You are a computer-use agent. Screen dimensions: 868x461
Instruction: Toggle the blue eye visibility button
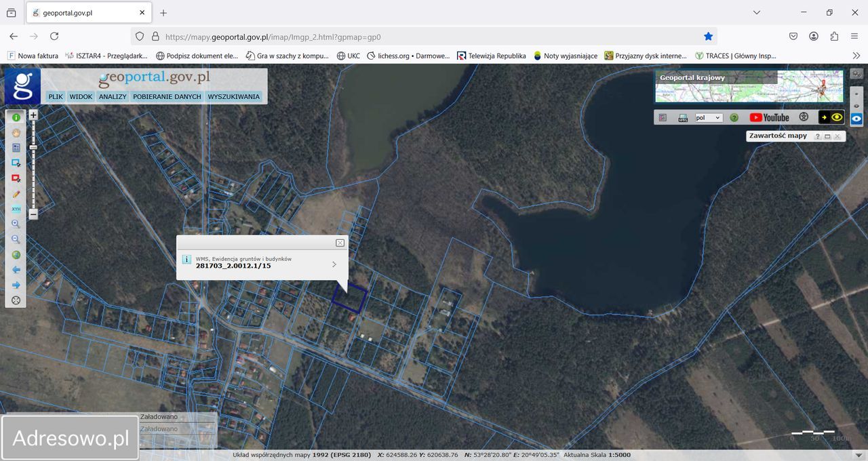pos(856,119)
